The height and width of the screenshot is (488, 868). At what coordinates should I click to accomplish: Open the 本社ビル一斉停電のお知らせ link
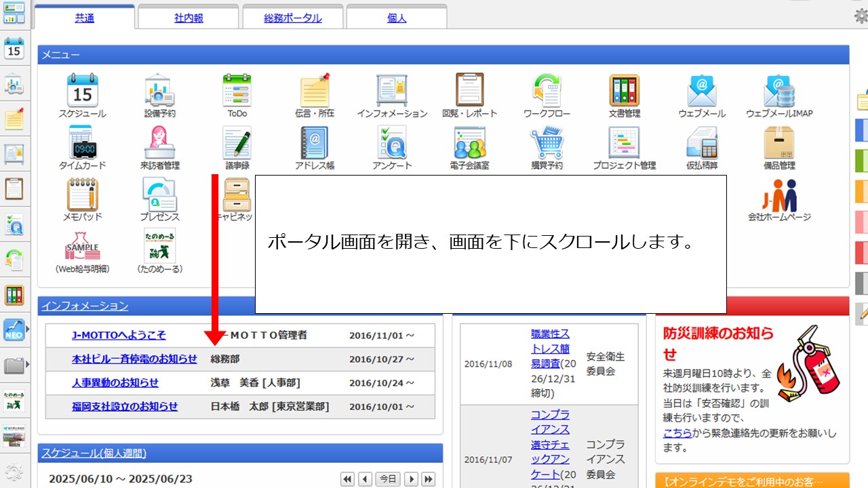coord(134,359)
